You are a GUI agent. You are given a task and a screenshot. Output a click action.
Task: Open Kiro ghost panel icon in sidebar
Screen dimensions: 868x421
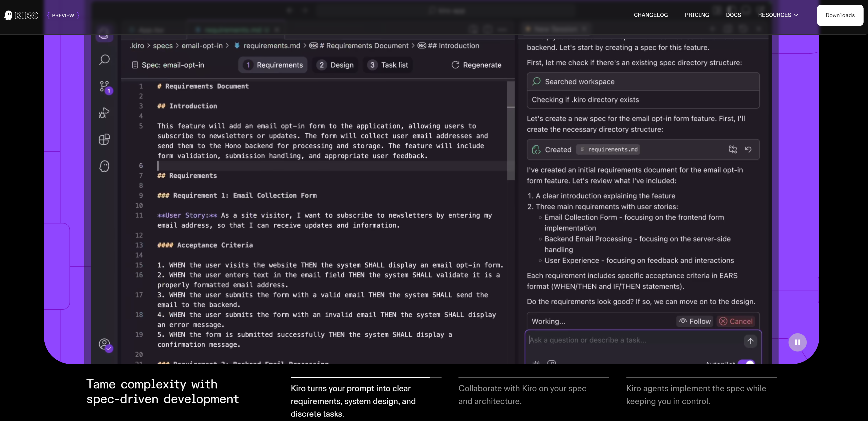coord(104,166)
